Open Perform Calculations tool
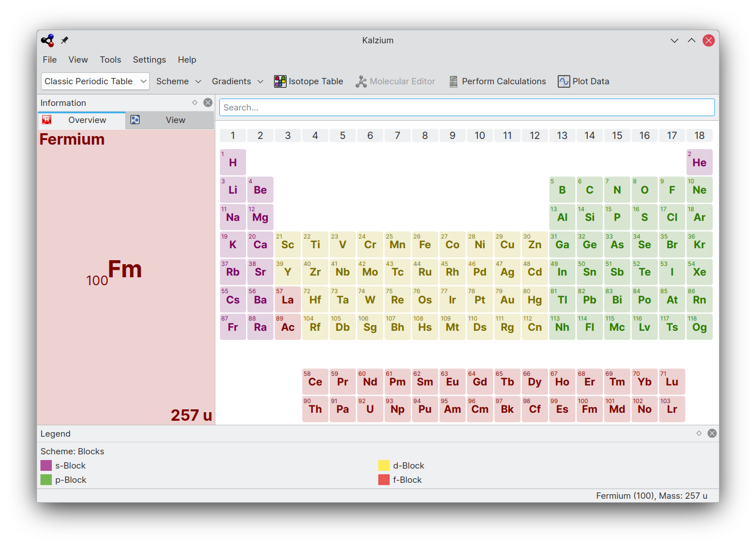This screenshot has height=546, width=756. click(497, 81)
